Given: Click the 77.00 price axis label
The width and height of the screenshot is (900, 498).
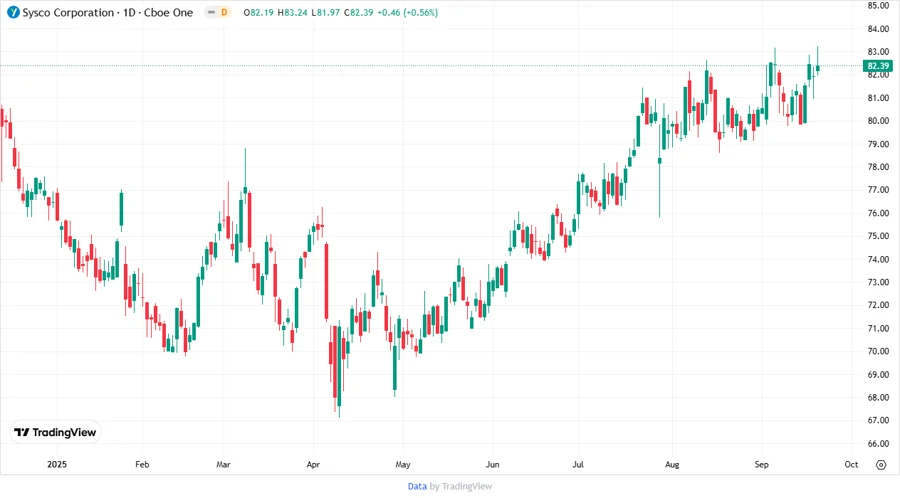Looking at the screenshot, I should (x=878, y=190).
